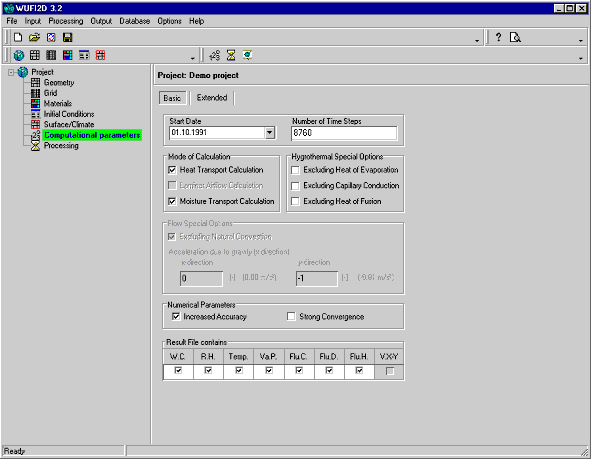Enable Excluding Heat of Fusion

click(x=296, y=202)
